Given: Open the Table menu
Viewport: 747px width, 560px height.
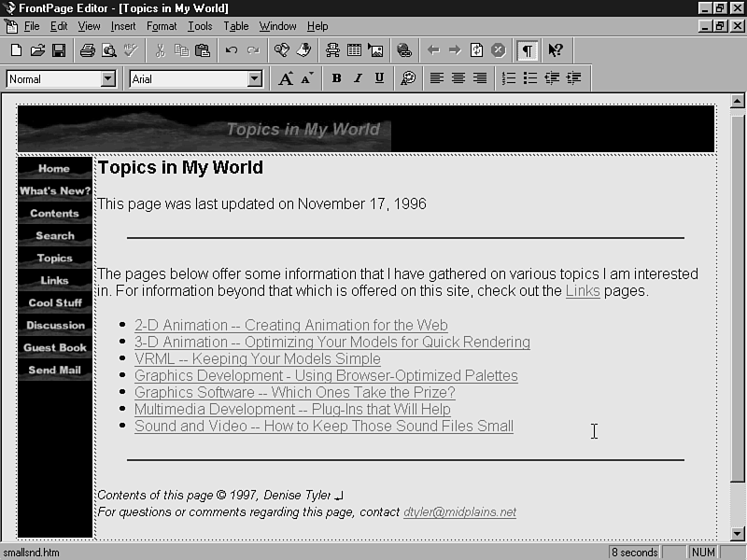Looking at the screenshot, I should [x=235, y=26].
